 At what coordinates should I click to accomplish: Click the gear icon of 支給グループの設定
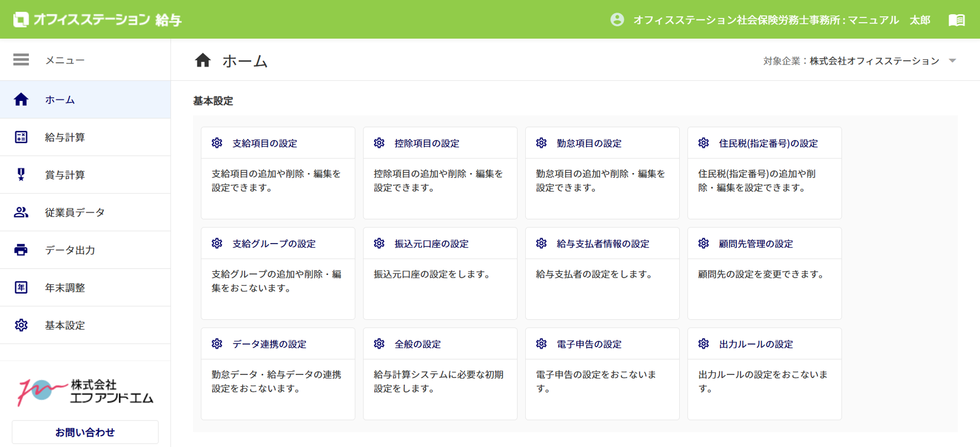pos(217,243)
